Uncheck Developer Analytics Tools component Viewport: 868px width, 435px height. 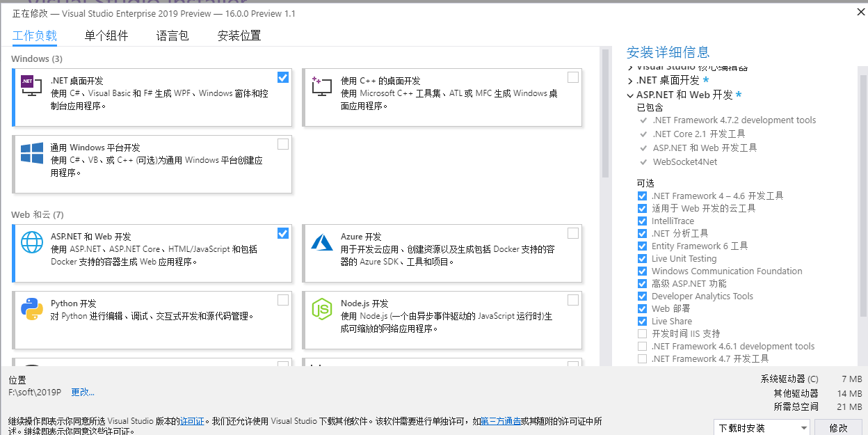pos(642,296)
